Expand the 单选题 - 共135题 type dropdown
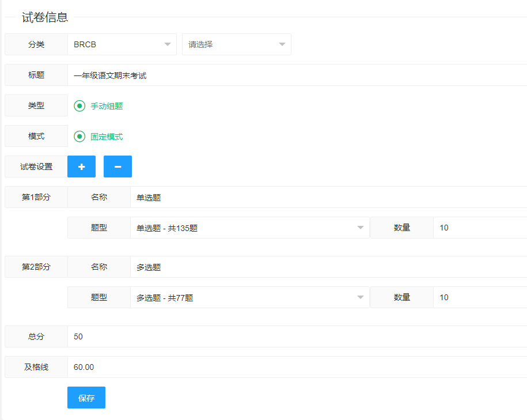527x420 pixels. tap(249, 228)
